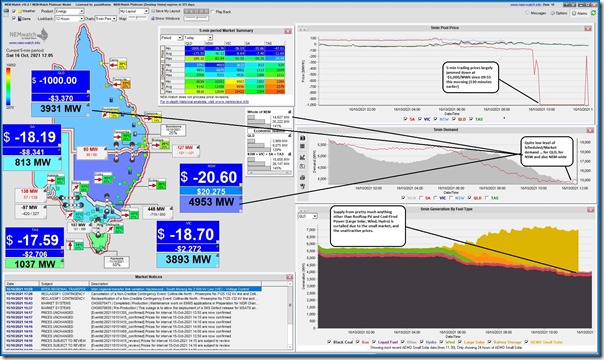Open the Today dropdown in Market Summary

[198, 38]
